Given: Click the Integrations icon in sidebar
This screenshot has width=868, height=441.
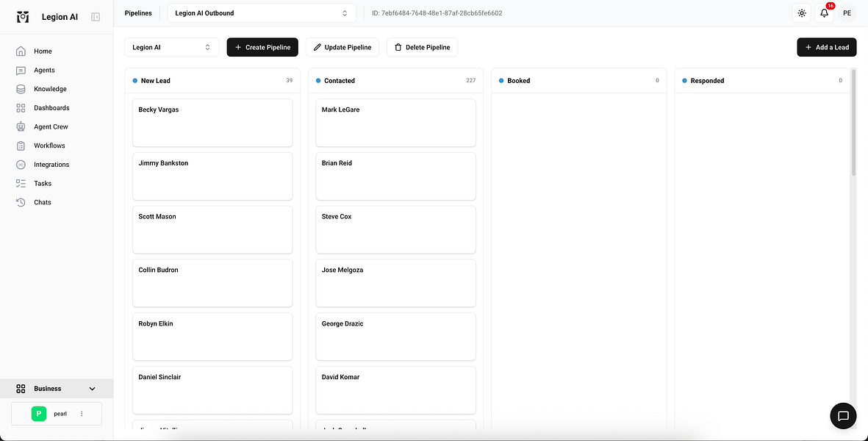Looking at the screenshot, I should (x=21, y=165).
